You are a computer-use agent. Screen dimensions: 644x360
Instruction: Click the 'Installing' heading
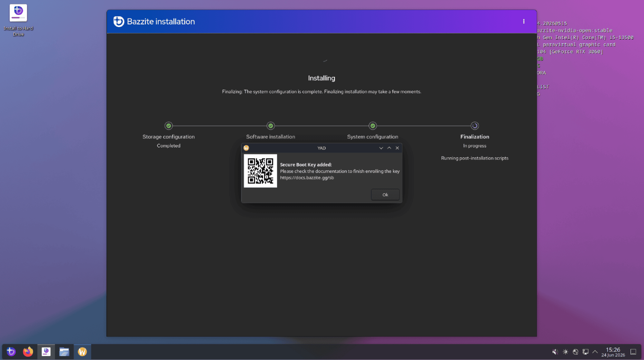tap(322, 78)
